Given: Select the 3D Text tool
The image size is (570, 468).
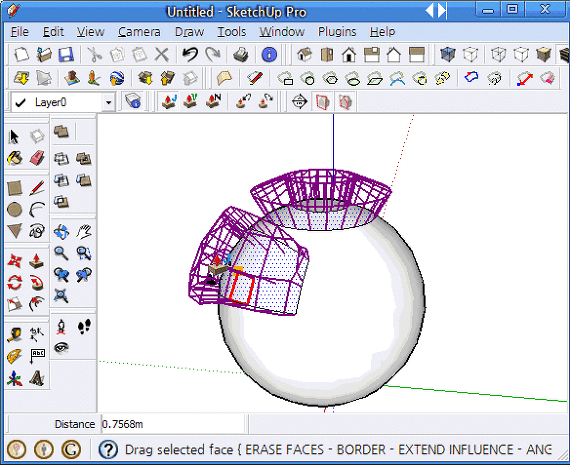Looking at the screenshot, I should (37, 378).
